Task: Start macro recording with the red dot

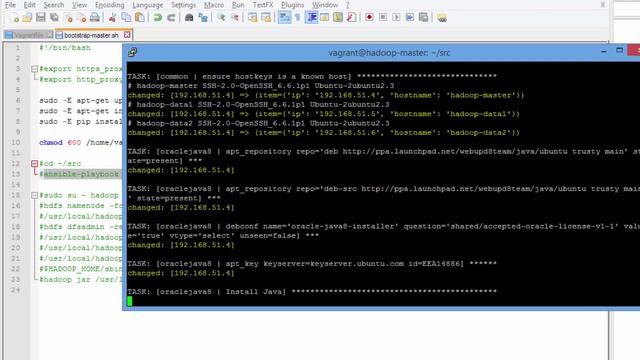Action: (369, 18)
